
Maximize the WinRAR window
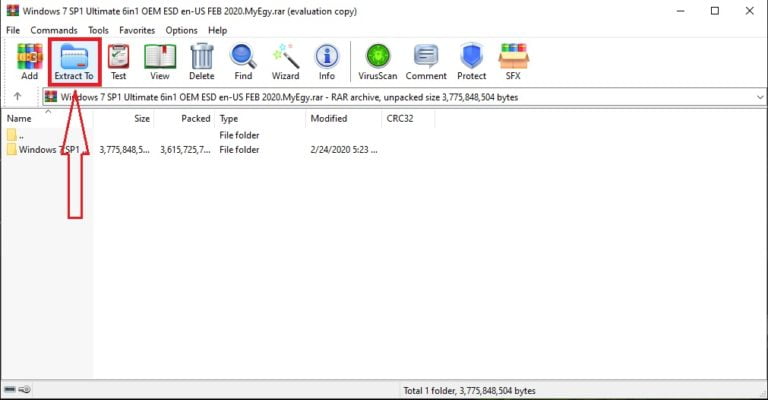point(715,11)
